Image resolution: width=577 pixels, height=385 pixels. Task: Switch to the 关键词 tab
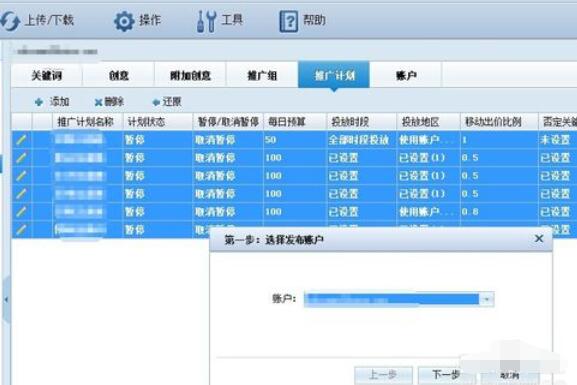coord(47,75)
